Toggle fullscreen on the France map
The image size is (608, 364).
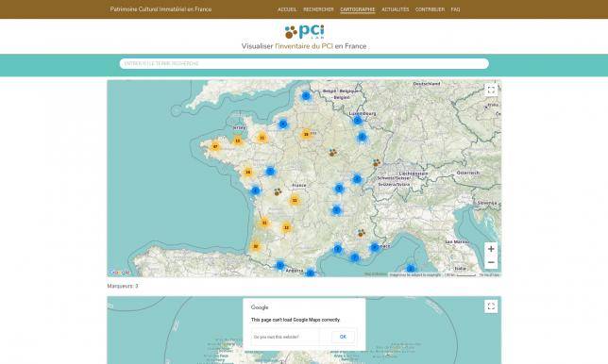click(491, 90)
